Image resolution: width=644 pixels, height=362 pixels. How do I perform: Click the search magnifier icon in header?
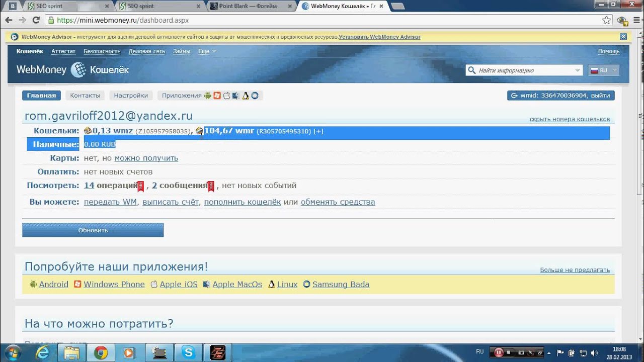click(x=471, y=70)
